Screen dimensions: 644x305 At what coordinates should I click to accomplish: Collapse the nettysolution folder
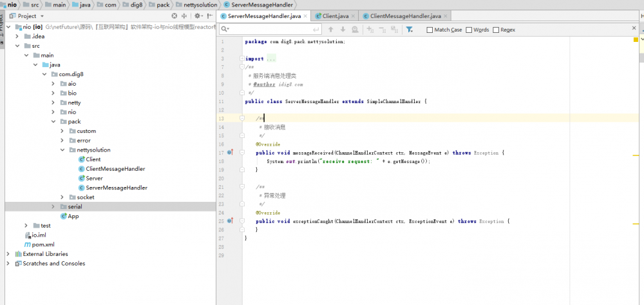(62, 150)
